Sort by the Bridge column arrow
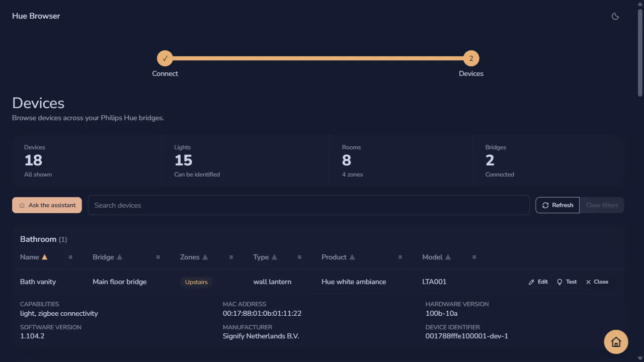Screen dimensions: 644x362 tap(119, 257)
